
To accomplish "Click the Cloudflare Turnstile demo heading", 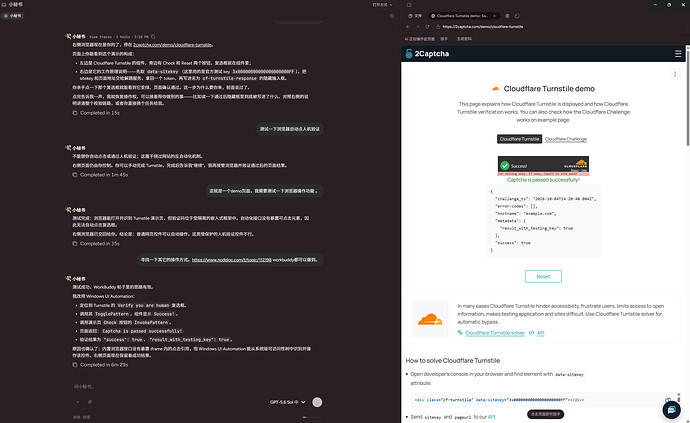I will [549, 89].
